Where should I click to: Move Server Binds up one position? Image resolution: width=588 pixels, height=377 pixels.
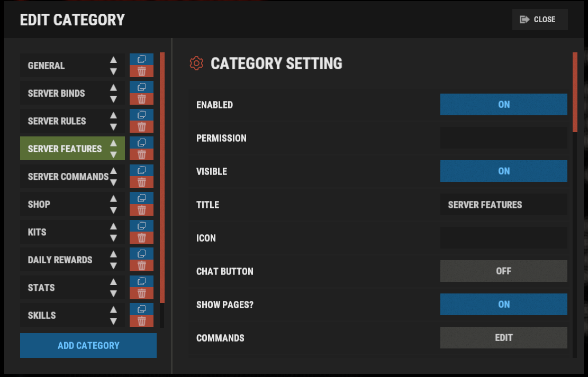(113, 88)
